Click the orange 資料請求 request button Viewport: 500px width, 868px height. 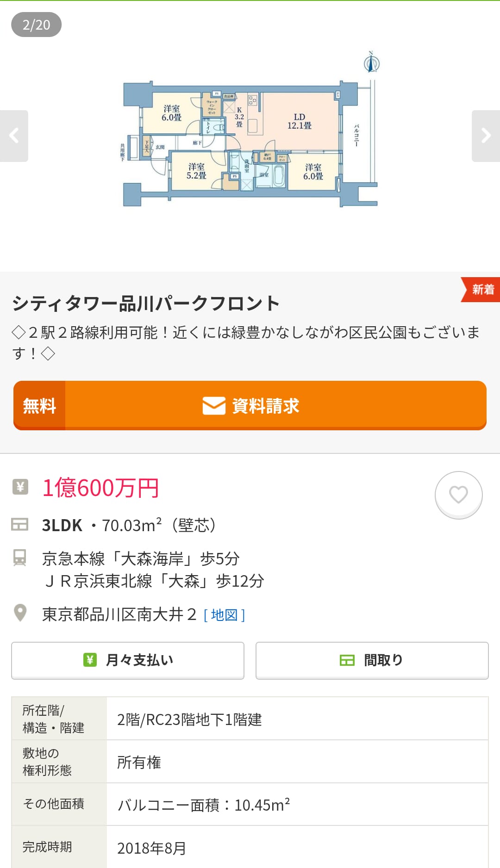tap(265, 406)
